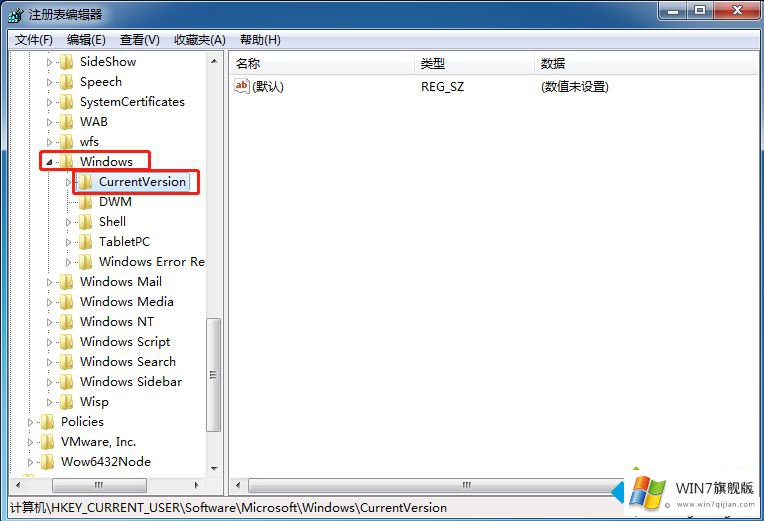This screenshot has width=764, height=521.
Task: Click the Wow6432Node folder icon
Action: coord(47,462)
